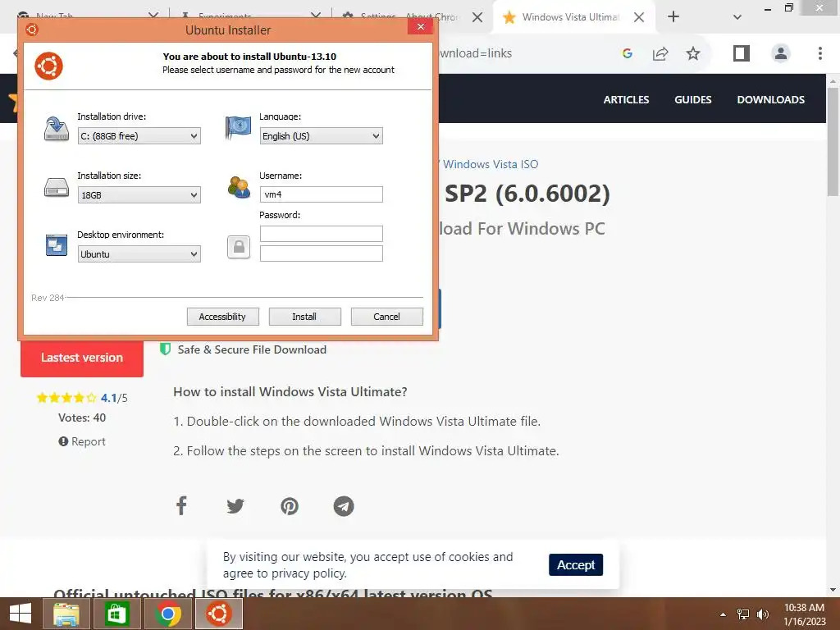The height and width of the screenshot is (630, 840).
Task: Start installation with Install button
Action: pyautogui.click(x=305, y=317)
